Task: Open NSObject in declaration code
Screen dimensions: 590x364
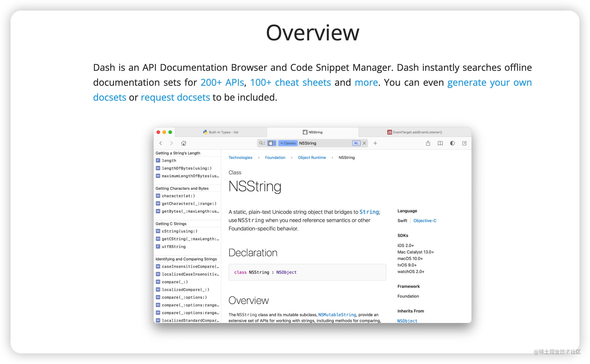Action: pyautogui.click(x=287, y=272)
